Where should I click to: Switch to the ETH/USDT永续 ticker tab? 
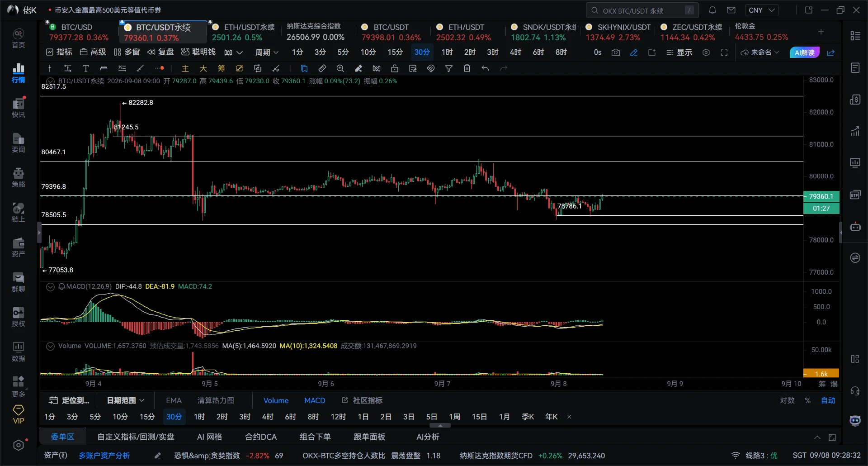click(244, 32)
